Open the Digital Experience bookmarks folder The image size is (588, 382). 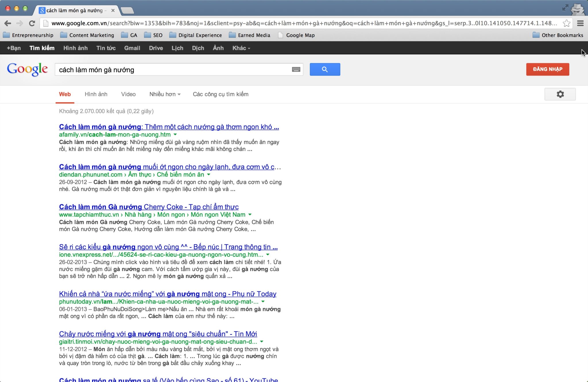(196, 35)
